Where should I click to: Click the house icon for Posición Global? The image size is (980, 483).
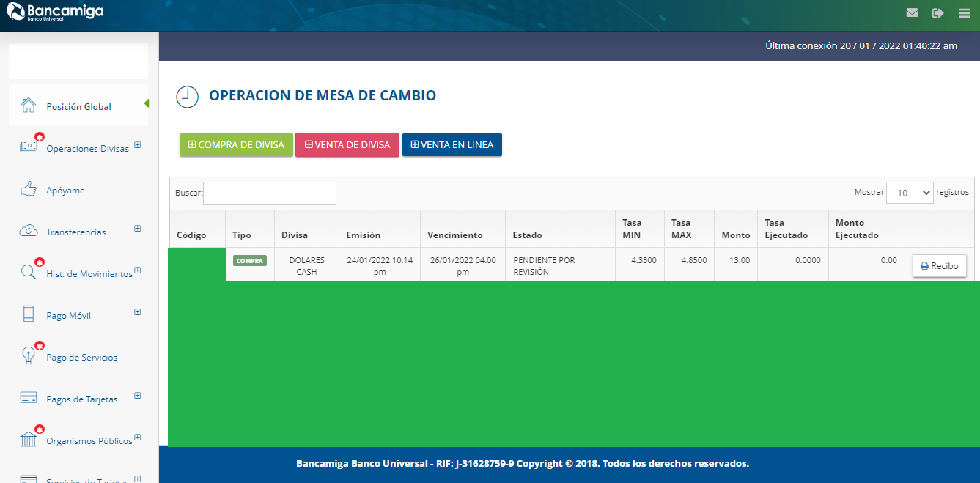point(29,106)
